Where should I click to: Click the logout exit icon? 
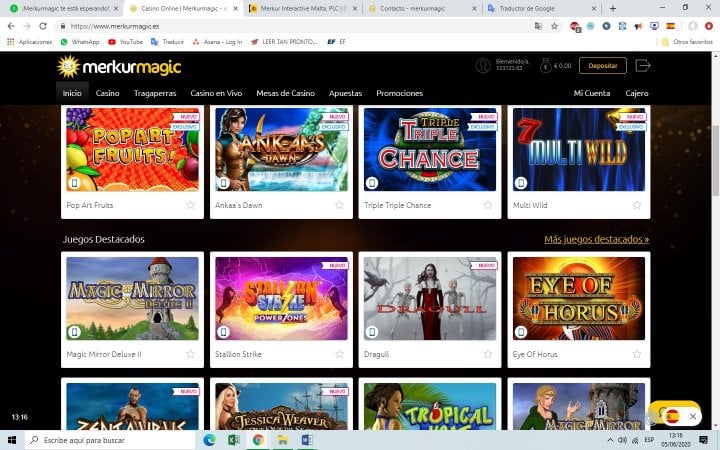point(643,66)
